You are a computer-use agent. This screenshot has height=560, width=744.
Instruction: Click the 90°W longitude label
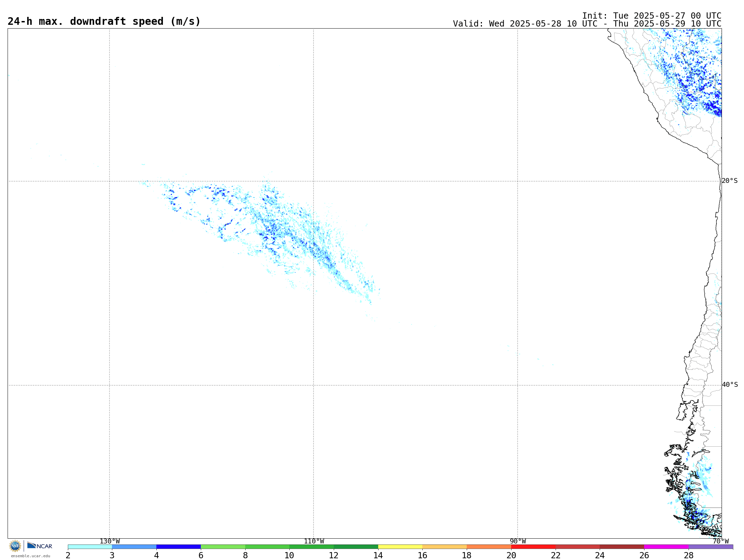point(518,541)
